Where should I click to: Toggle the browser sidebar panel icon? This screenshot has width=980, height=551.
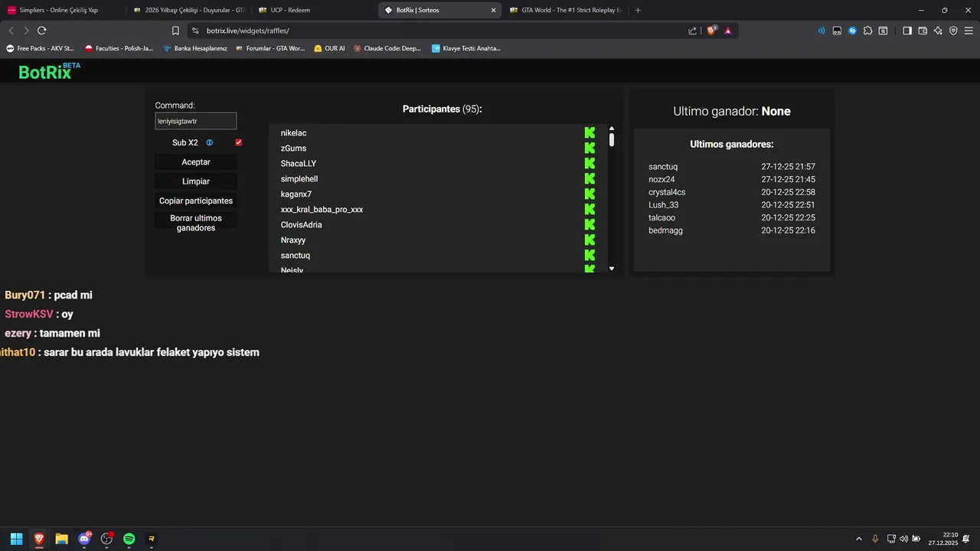tap(907, 31)
